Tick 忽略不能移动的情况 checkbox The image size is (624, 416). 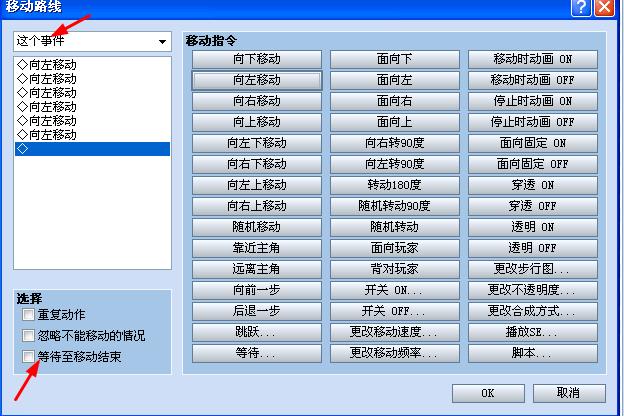(28, 336)
